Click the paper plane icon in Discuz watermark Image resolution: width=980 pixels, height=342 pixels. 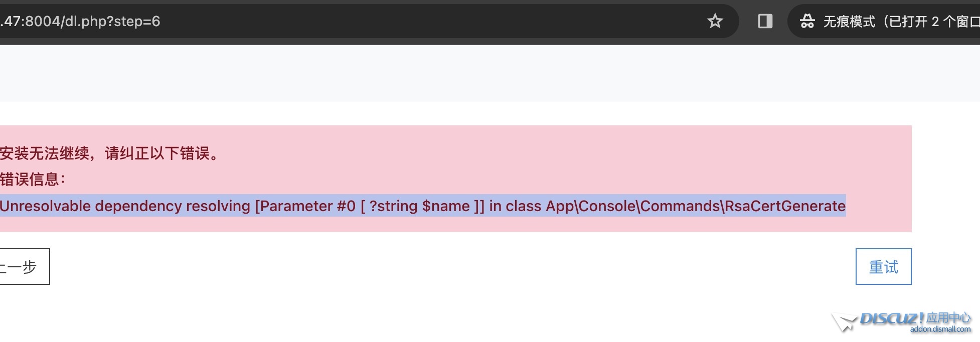point(844,322)
